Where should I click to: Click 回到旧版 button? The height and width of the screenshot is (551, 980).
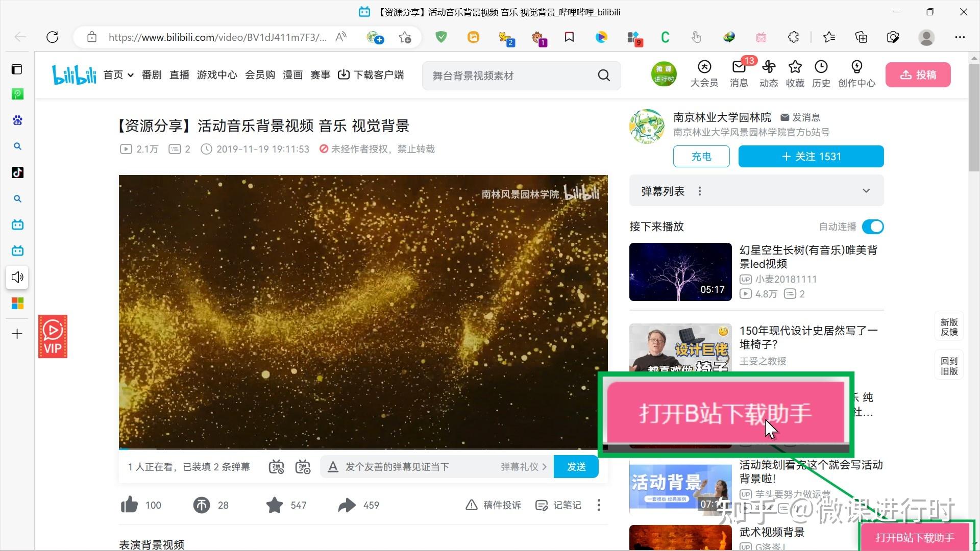tap(949, 366)
